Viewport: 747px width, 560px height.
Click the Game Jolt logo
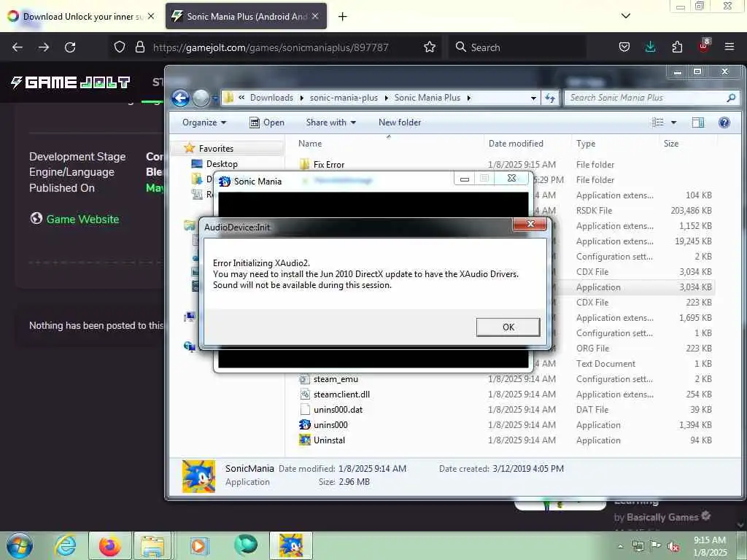pyautogui.click(x=71, y=82)
